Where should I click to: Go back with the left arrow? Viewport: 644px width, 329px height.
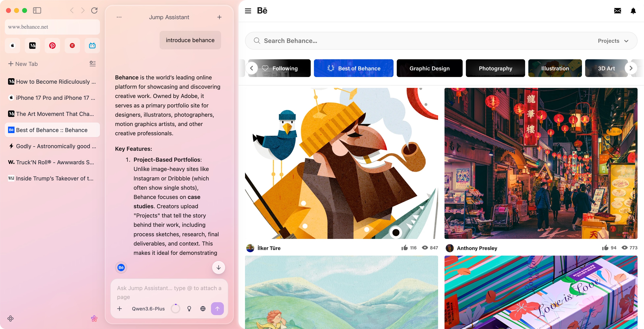pos(72,10)
